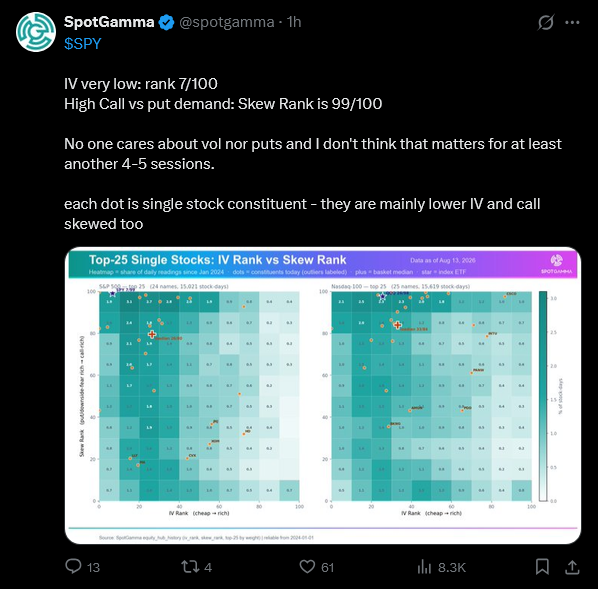This screenshot has height=589, width=598.
Task: Enlarge the IV Rank vs Skew Rank chart
Action: [323, 396]
